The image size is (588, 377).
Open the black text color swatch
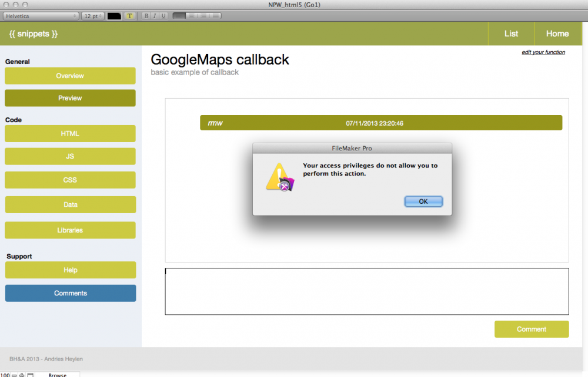tap(114, 16)
